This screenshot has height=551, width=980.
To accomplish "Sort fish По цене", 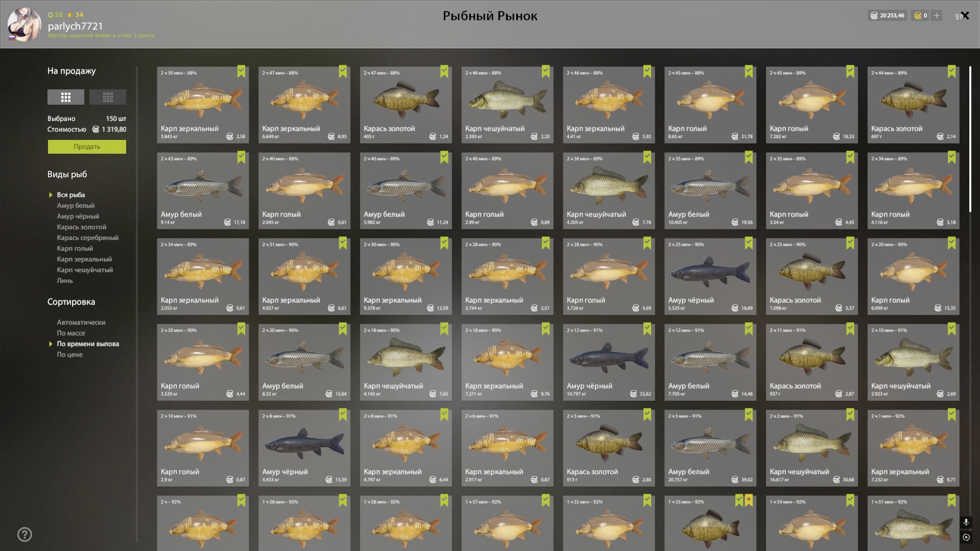I will [69, 355].
